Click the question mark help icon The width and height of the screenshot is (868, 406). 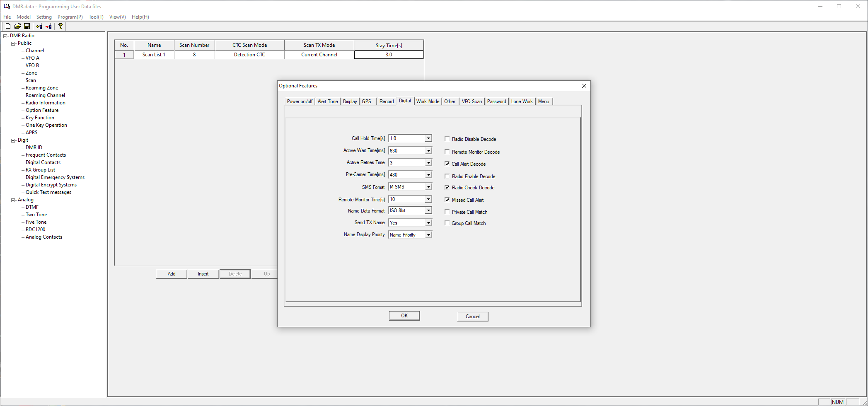pos(60,26)
